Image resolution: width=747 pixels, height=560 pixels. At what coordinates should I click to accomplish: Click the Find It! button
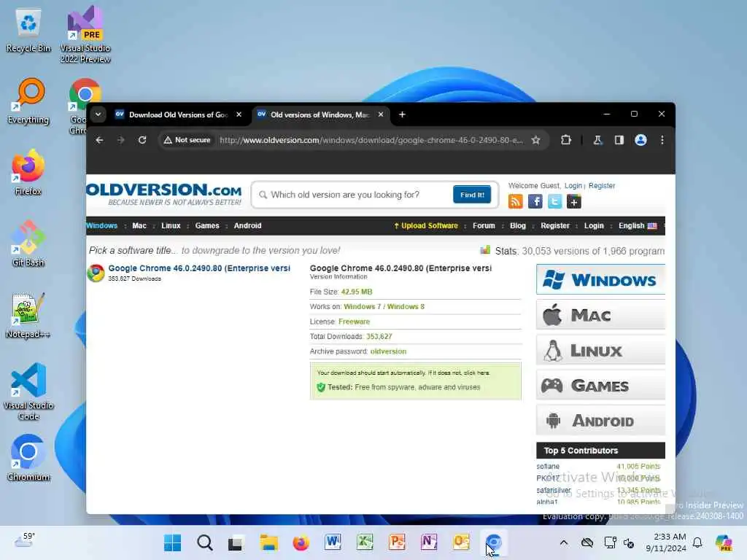pyautogui.click(x=472, y=195)
